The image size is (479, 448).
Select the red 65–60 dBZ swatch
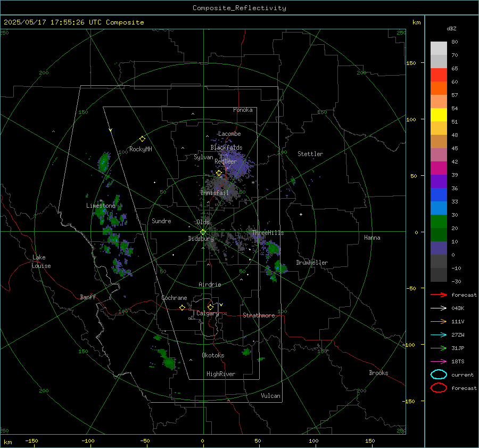click(439, 75)
